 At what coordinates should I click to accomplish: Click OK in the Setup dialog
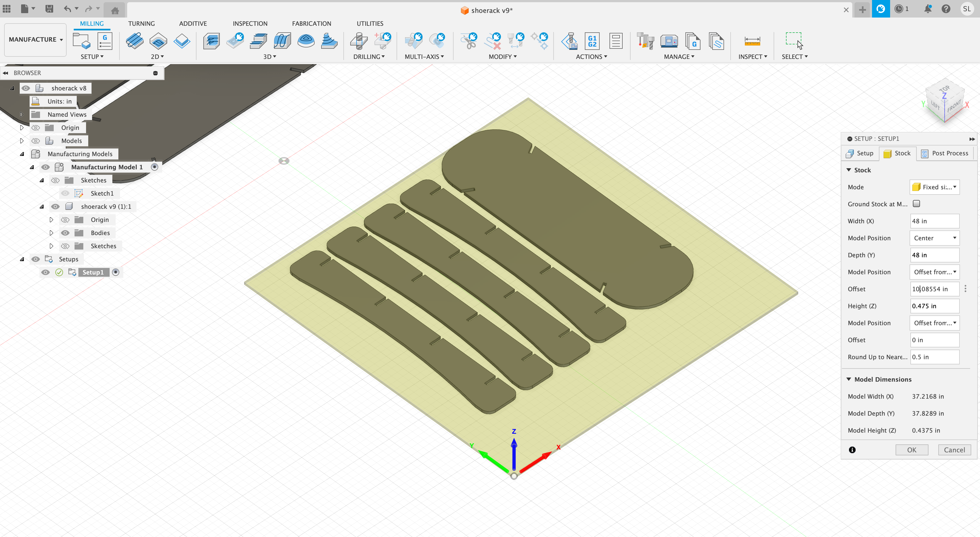tap(911, 450)
